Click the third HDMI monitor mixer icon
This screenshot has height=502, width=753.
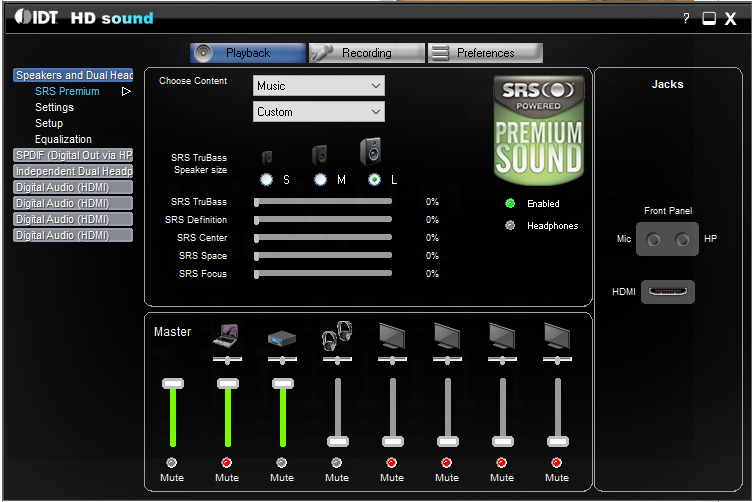click(502, 336)
